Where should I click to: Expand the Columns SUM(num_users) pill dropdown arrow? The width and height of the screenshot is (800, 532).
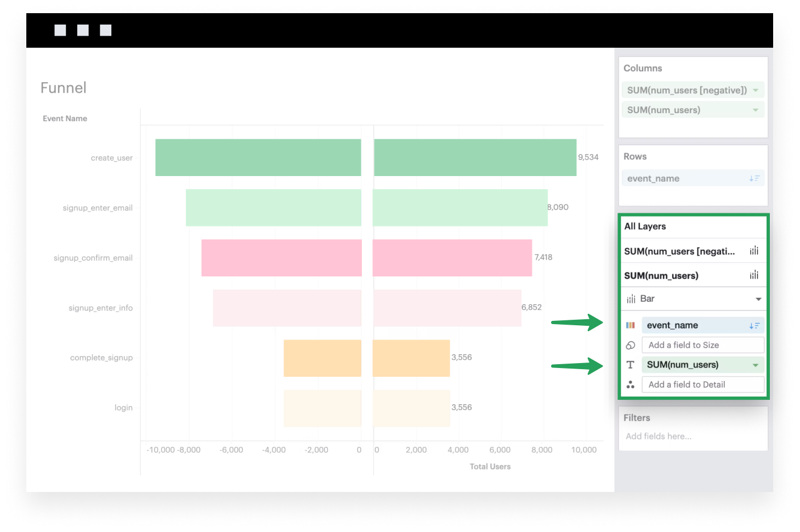[756, 110]
